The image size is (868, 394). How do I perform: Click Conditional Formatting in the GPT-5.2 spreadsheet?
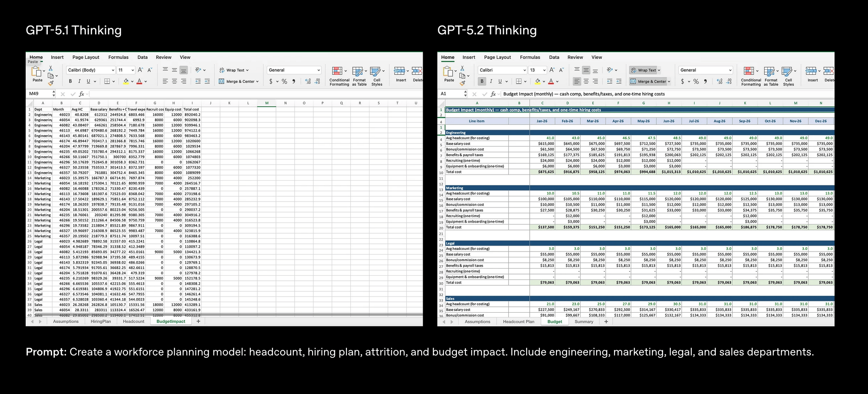coord(751,76)
